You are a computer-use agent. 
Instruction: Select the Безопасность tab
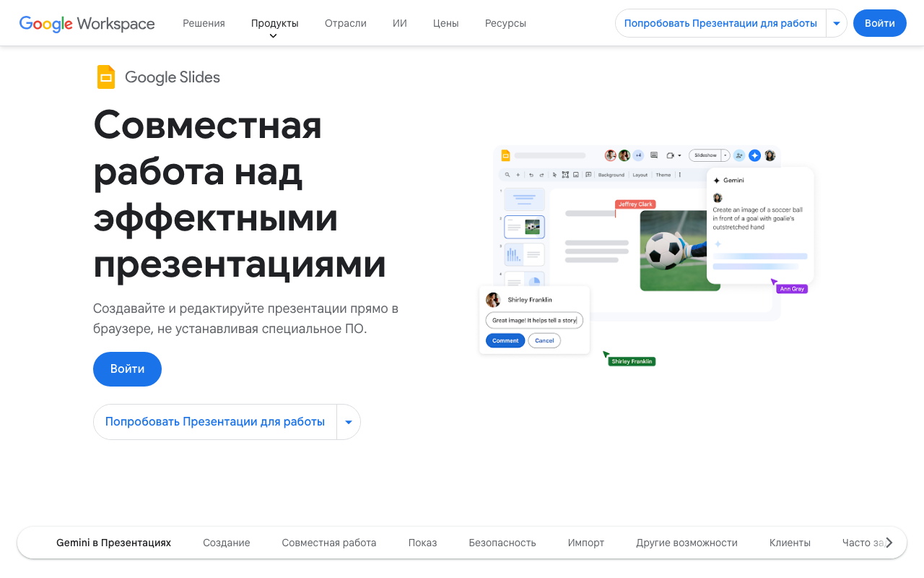point(502,543)
